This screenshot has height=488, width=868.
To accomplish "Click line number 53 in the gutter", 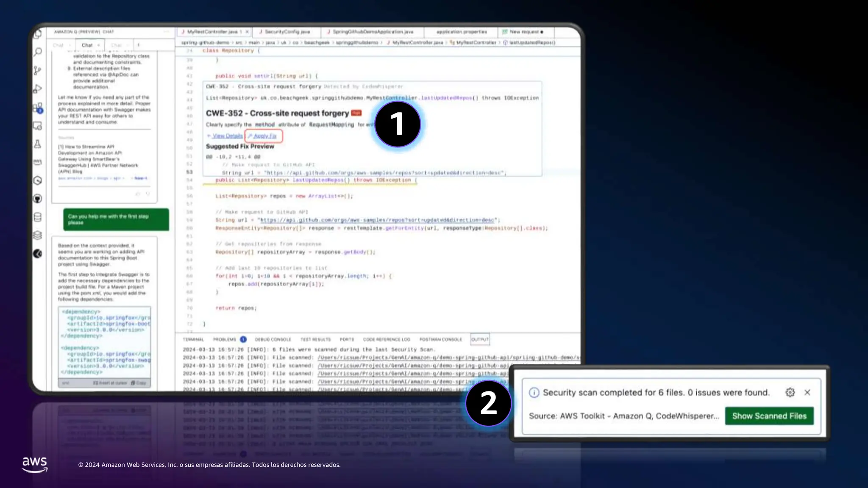I will pos(189,172).
